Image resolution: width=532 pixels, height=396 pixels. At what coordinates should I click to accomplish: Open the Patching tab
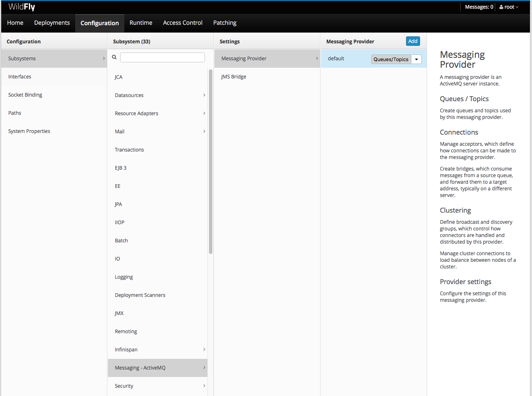coord(224,23)
